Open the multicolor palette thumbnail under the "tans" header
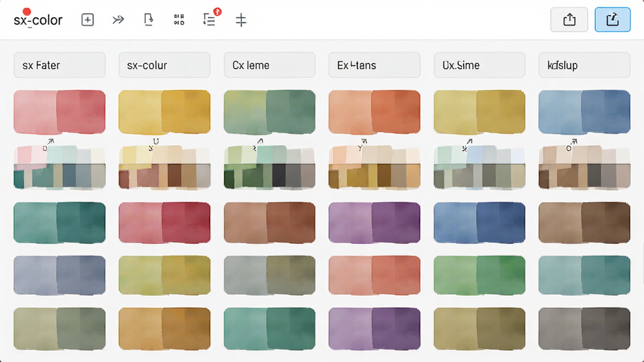644x362 pixels. [x=374, y=167]
